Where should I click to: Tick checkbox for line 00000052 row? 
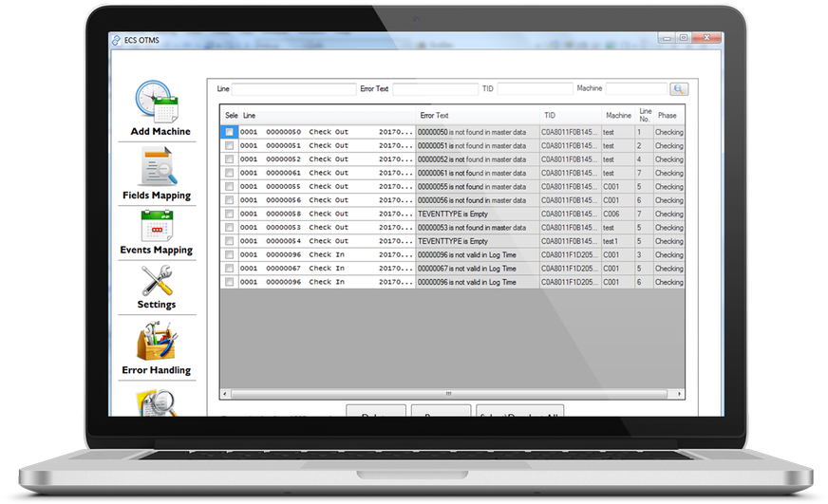click(229, 159)
